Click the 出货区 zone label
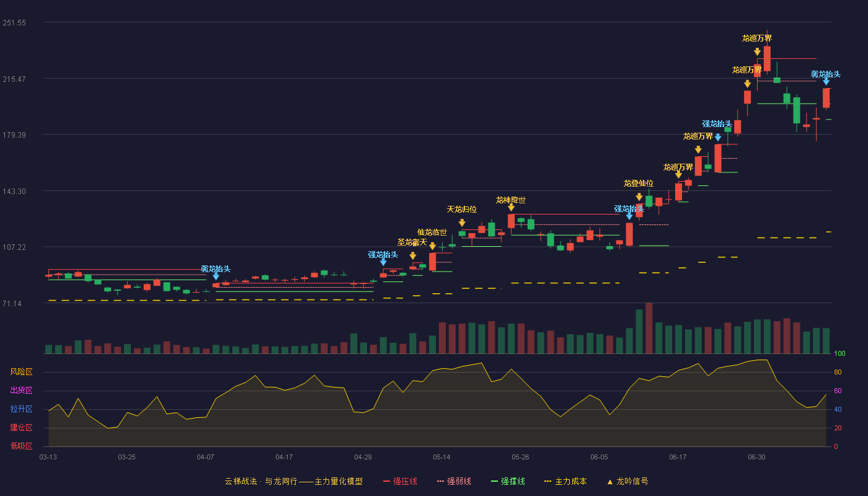 [x=21, y=391]
